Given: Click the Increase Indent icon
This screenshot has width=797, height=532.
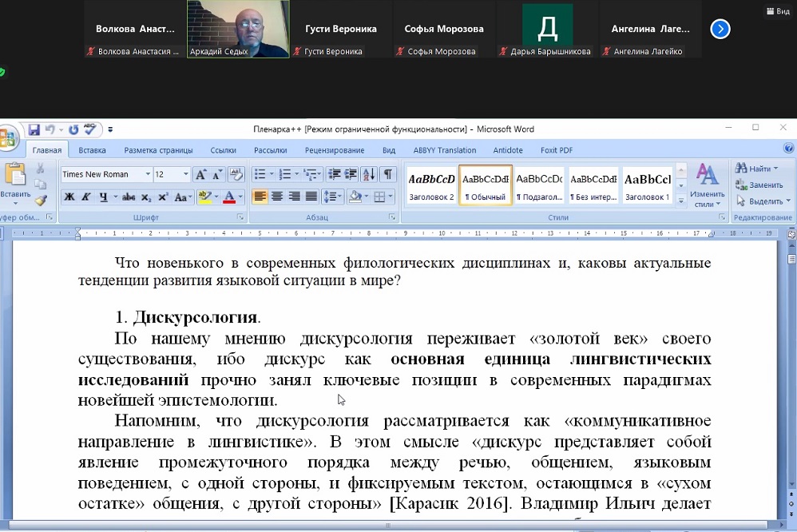Looking at the screenshot, I should pyautogui.click(x=351, y=174).
